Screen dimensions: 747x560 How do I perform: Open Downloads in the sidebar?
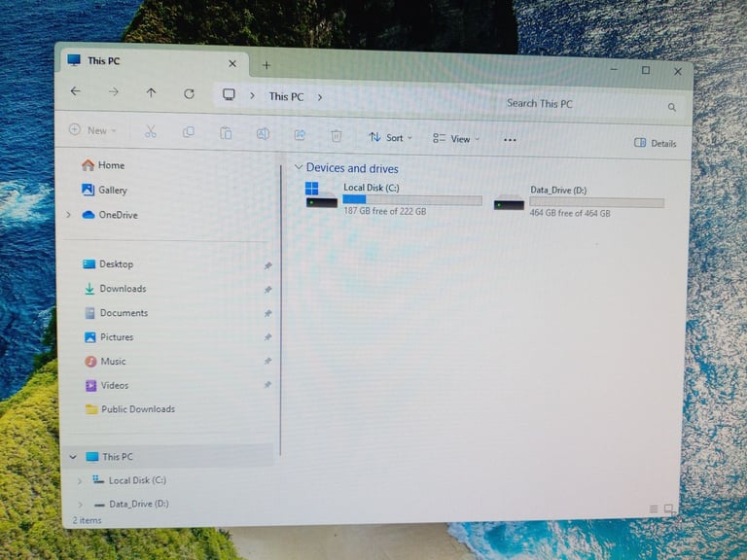coord(115,289)
